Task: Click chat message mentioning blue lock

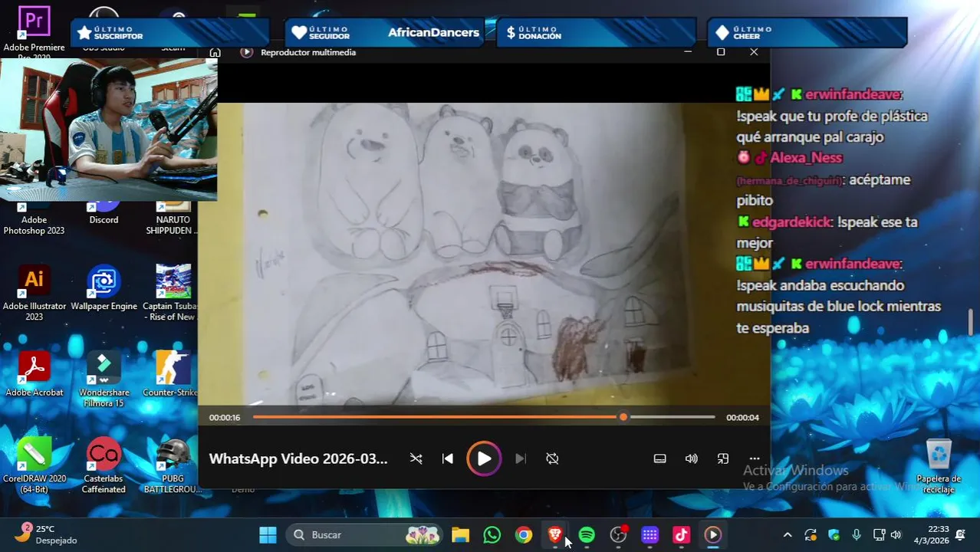Action: click(838, 307)
